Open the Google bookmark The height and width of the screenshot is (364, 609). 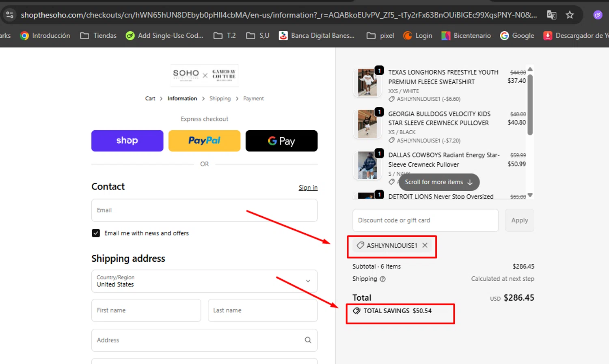pyautogui.click(x=517, y=36)
